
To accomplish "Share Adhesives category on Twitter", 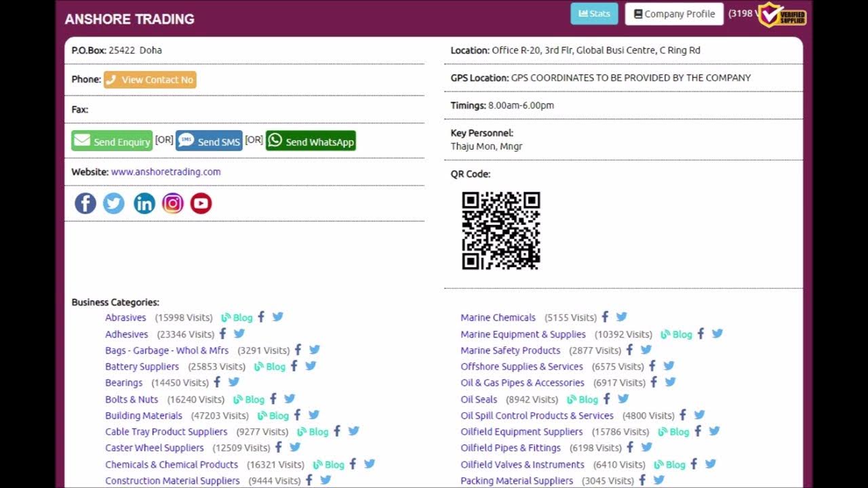I will point(239,333).
